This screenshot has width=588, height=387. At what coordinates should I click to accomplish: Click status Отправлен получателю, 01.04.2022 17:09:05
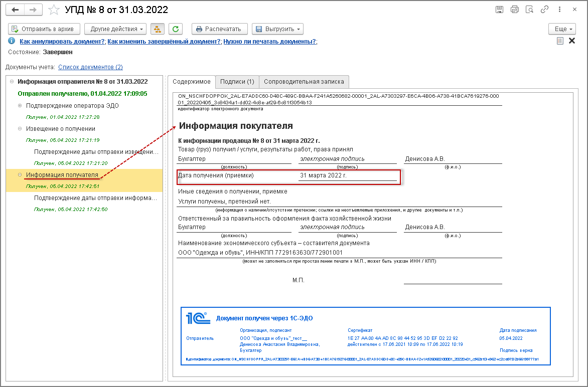coord(82,94)
